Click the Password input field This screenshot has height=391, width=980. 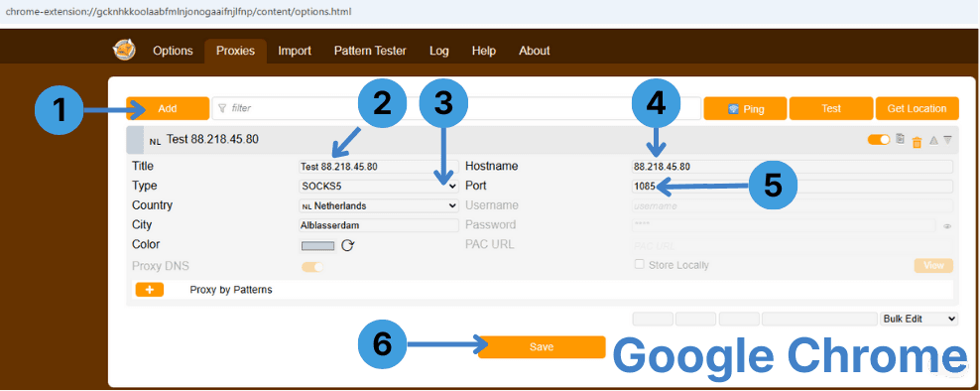pyautogui.click(x=784, y=225)
